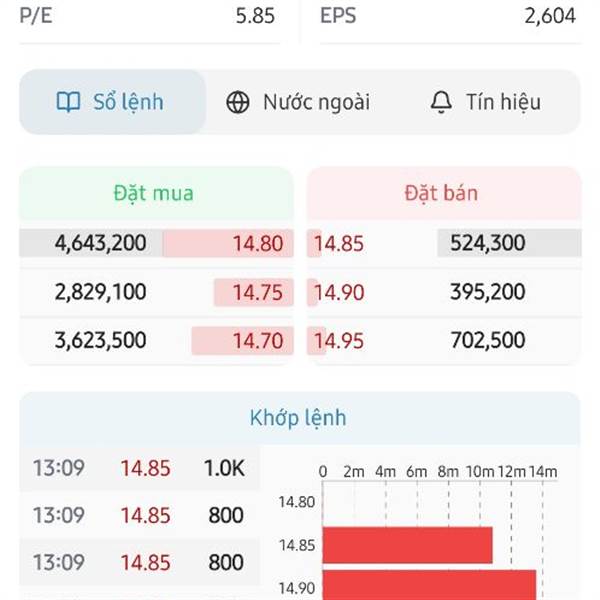Click the book icon on Sổ lệnh tab

point(68,102)
